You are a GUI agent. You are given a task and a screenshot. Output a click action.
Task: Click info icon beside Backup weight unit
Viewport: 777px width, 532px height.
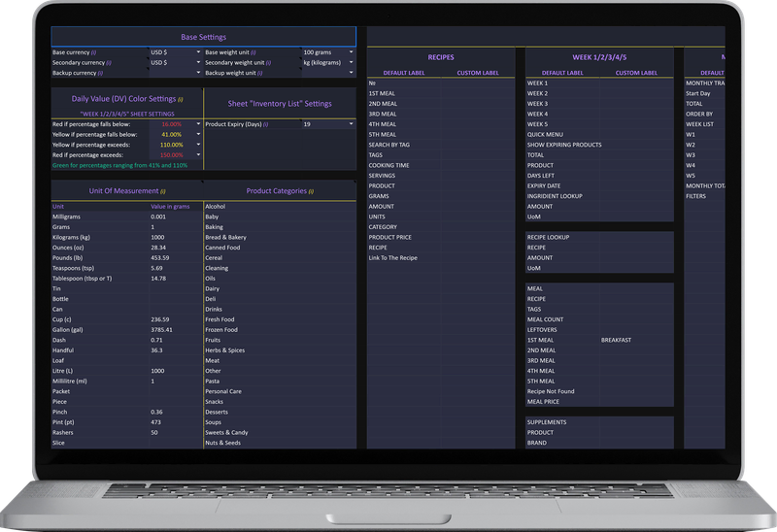pos(259,74)
